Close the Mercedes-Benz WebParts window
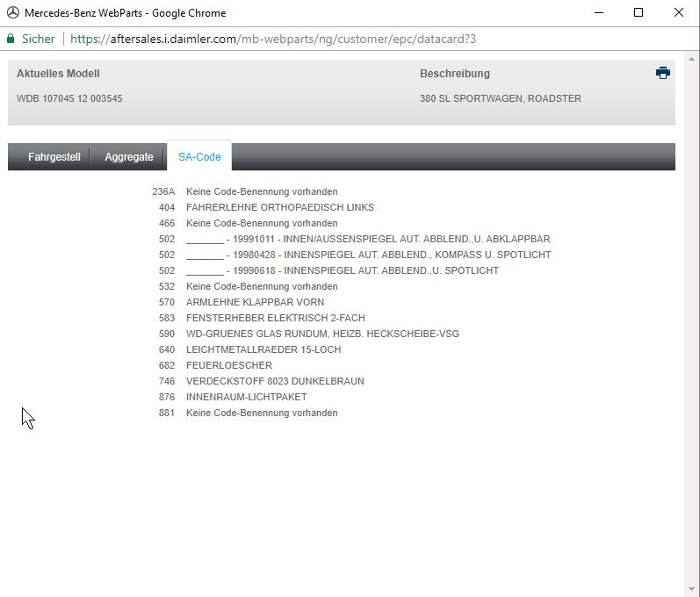The height and width of the screenshot is (597, 700). pyautogui.click(x=679, y=12)
